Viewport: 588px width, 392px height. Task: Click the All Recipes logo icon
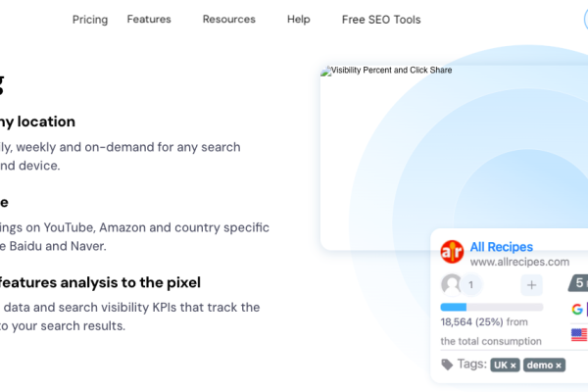point(452,252)
